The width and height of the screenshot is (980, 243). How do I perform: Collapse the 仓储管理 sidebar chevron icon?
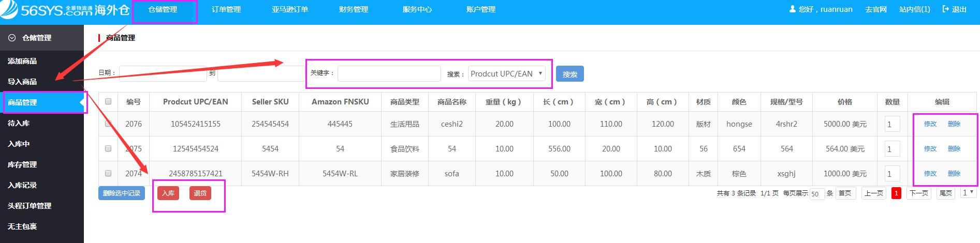click(12, 38)
